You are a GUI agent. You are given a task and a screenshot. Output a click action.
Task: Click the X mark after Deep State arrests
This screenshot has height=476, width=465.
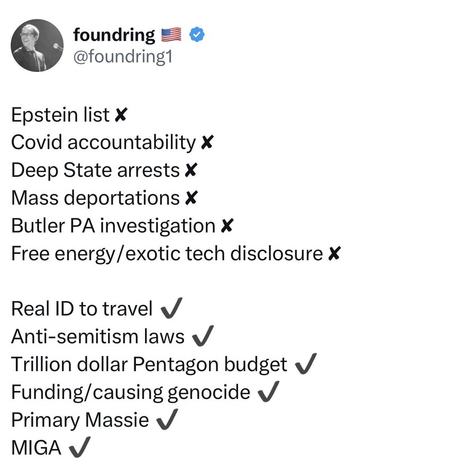[191, 170]
